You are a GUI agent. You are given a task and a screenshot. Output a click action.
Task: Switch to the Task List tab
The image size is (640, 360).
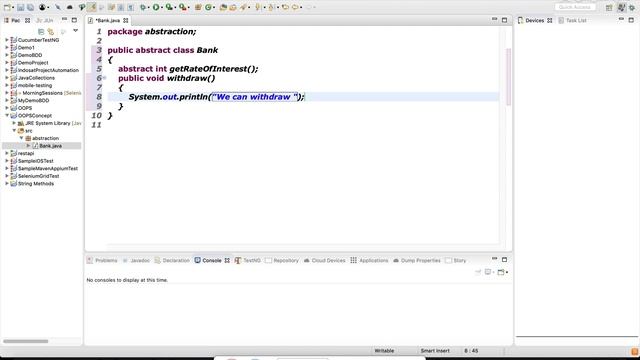(572, 20)
